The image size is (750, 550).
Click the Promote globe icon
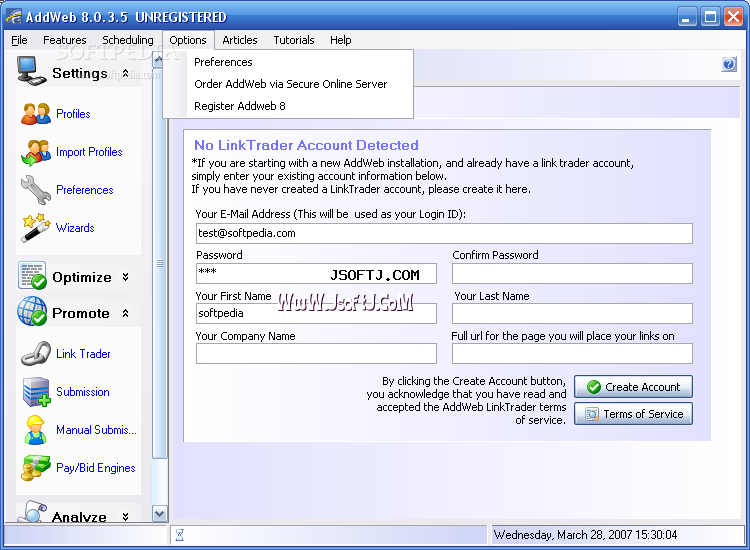pos(32,311)
